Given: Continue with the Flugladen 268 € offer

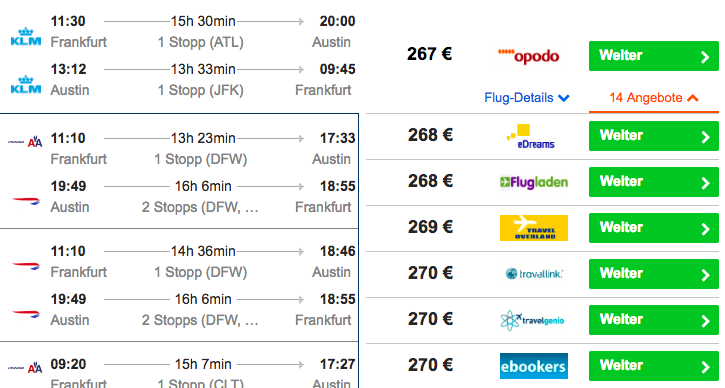Looking at the screenshot, I should coord(653,182).
